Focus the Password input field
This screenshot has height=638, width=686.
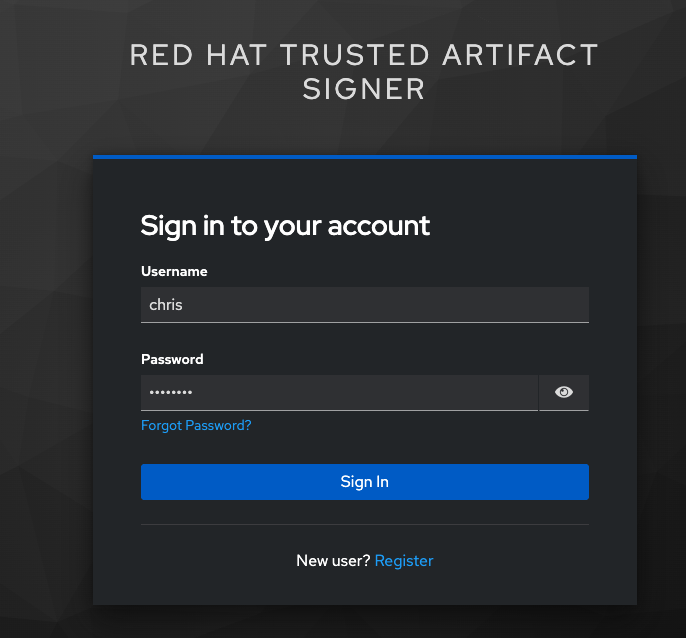(339, 393)
